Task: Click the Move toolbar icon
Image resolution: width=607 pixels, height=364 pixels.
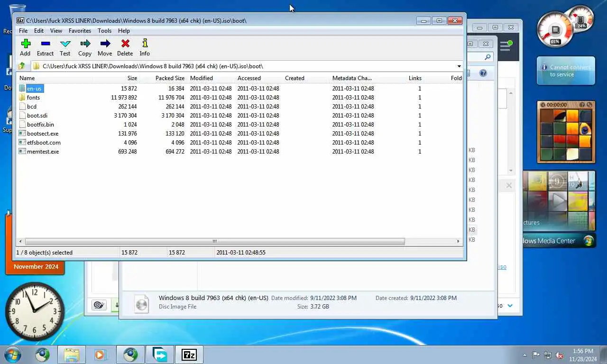Action: [x=105, y=44]
